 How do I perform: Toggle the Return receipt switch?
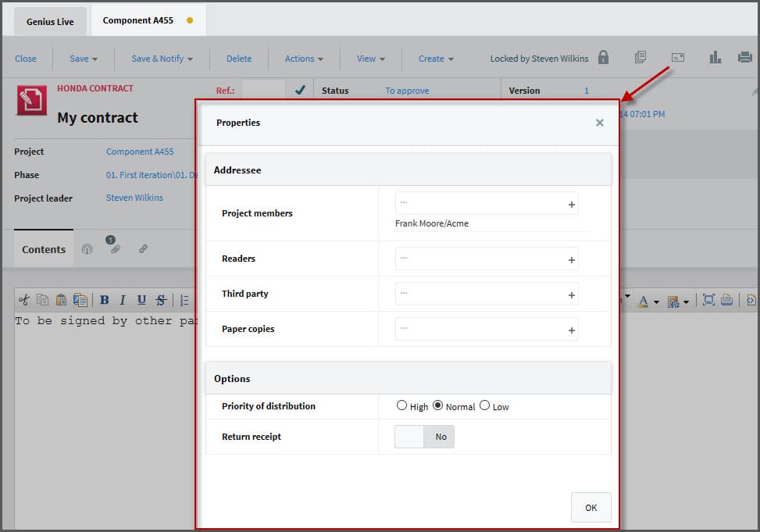tap(424, 437)
